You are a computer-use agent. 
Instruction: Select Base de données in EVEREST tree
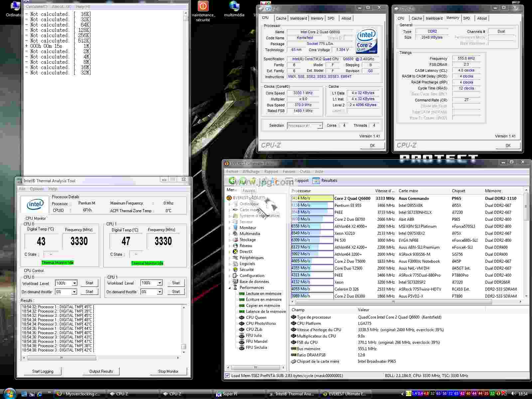(254, 282)
